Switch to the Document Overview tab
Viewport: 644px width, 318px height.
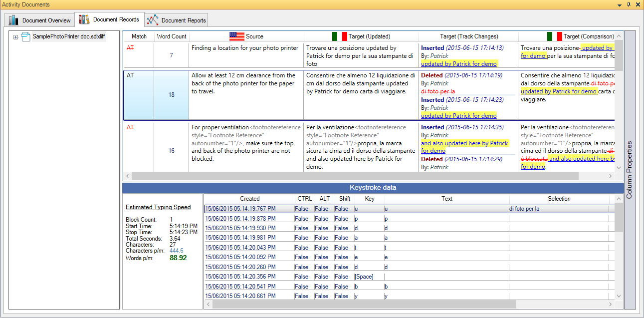pos(40,20)
